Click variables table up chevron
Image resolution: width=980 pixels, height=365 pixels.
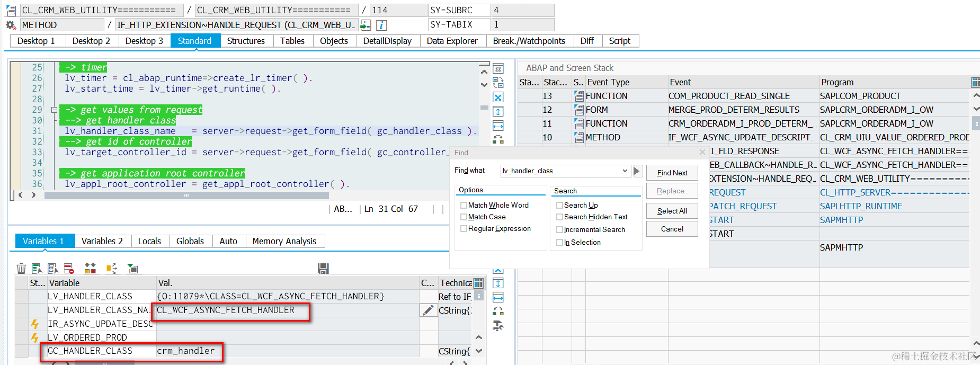479,337
